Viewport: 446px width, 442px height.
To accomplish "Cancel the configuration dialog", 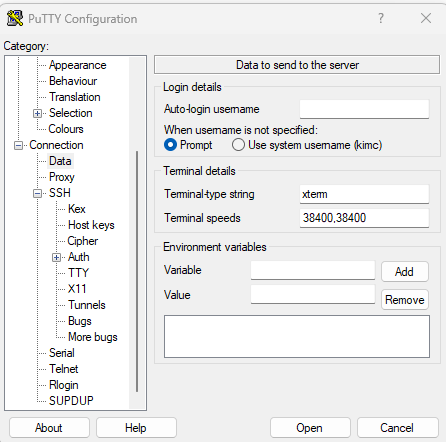I will tap(397, 428).
